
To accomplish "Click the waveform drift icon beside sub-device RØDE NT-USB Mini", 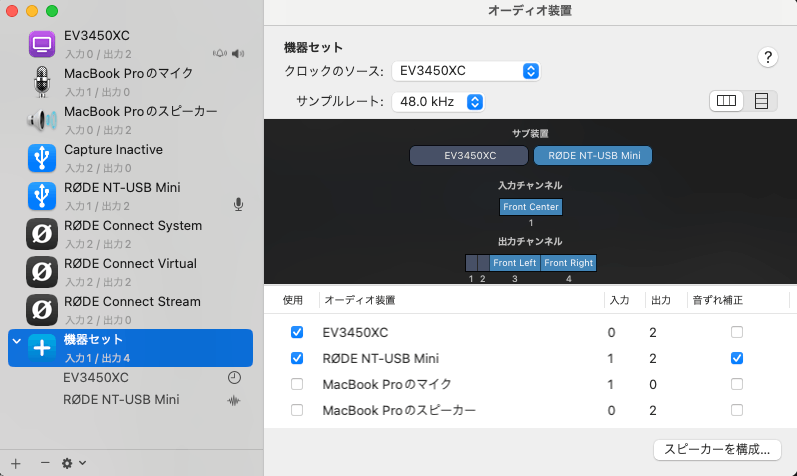I will click(234, 400).
